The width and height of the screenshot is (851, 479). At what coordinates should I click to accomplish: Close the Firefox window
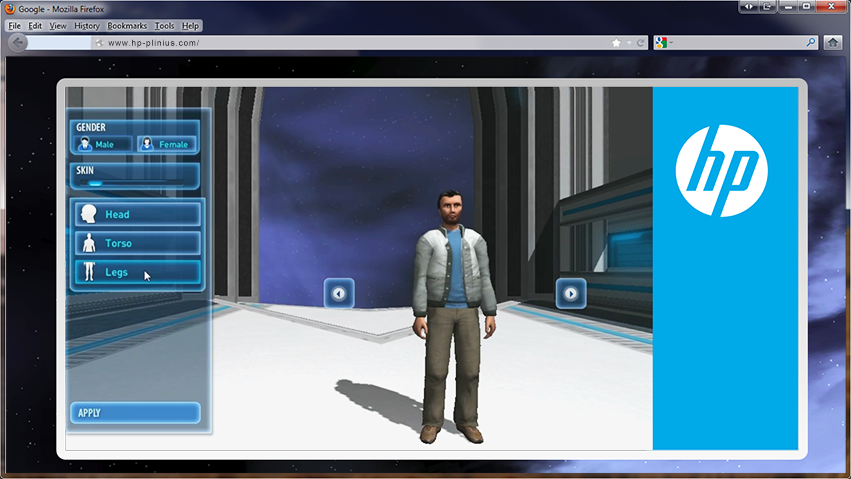pyautogui.click(x=832, y=7)
